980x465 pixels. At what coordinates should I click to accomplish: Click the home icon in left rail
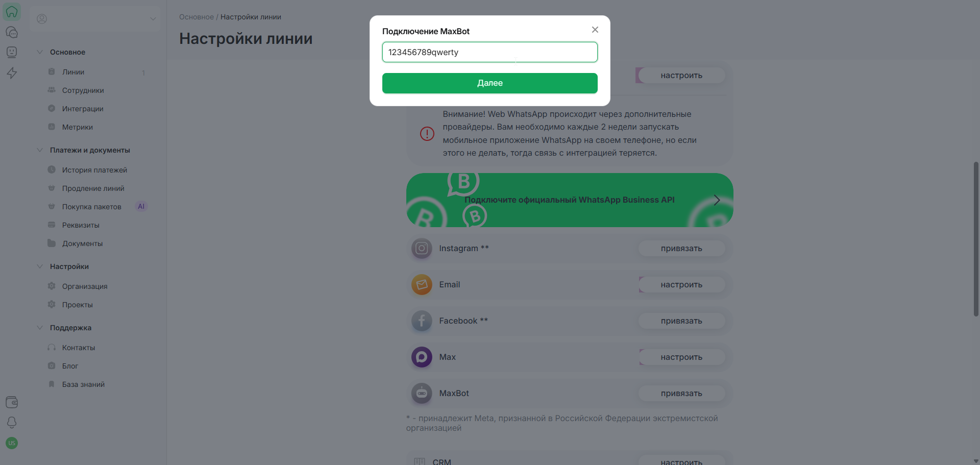coord(12,12)
